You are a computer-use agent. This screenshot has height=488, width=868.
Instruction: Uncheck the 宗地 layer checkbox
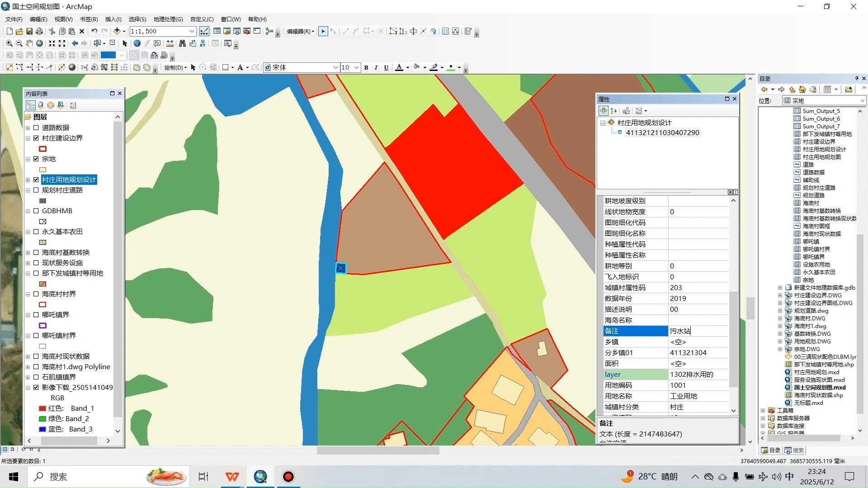tap(36, 159)
